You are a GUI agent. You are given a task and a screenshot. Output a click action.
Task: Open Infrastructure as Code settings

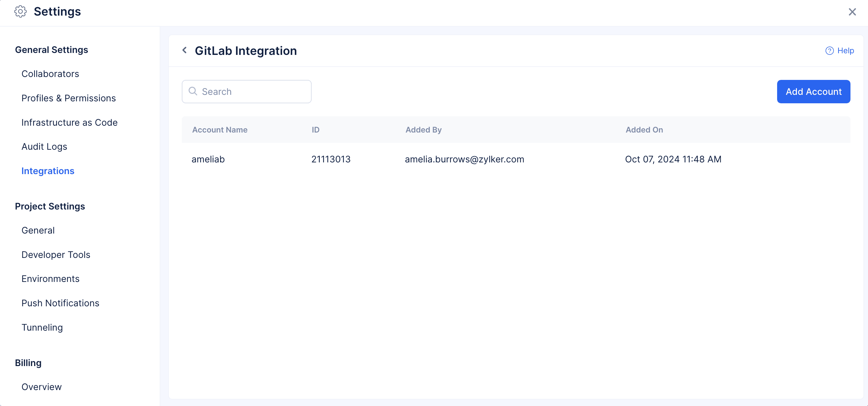pyautogui.click(x=69, y=122)
